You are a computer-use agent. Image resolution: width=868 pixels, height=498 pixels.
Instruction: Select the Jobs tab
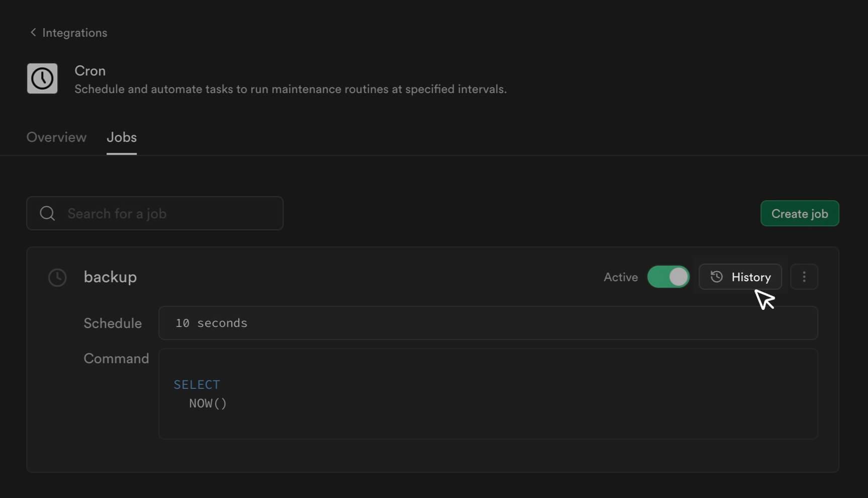click(x=122, y=137)
